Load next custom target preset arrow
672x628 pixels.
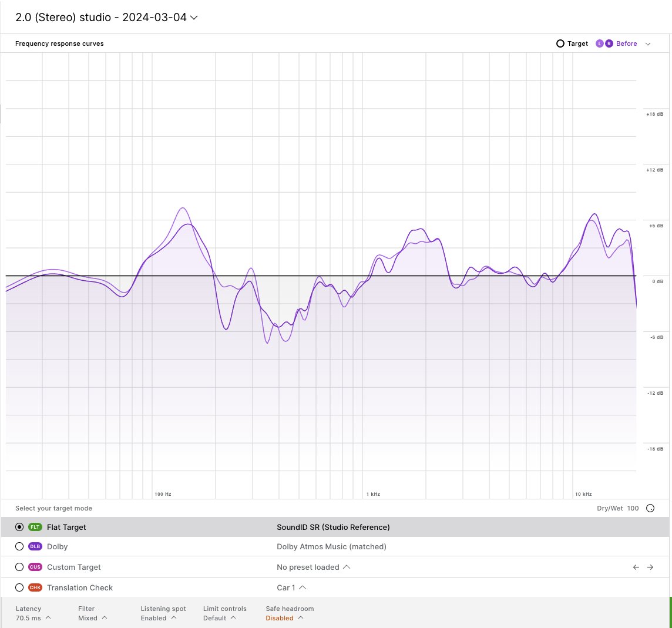click(x=650, y=567)
